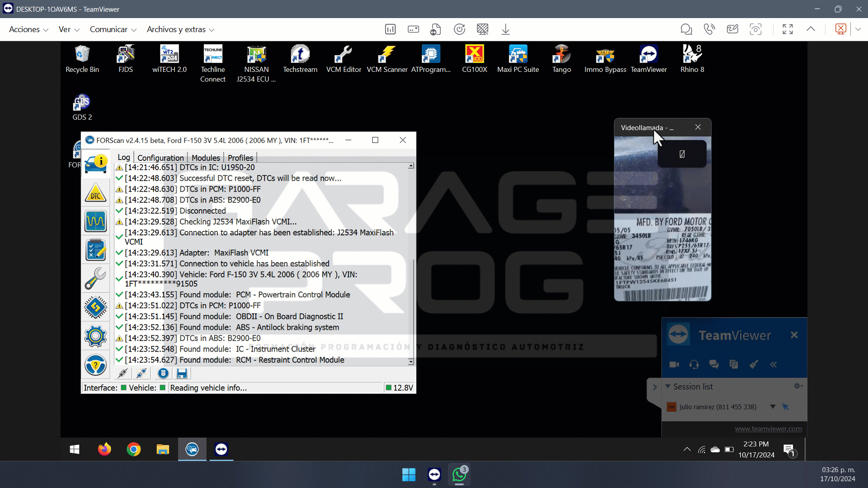Open the steering wheel help icon
The width and height of the screenshot is (868, 488).
(95, 365)
